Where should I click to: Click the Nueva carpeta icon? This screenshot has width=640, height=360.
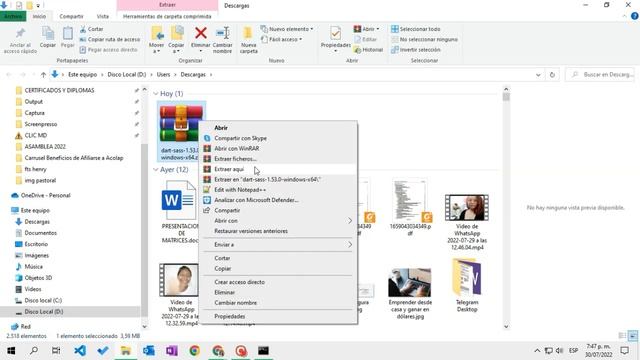pos(248,33)
